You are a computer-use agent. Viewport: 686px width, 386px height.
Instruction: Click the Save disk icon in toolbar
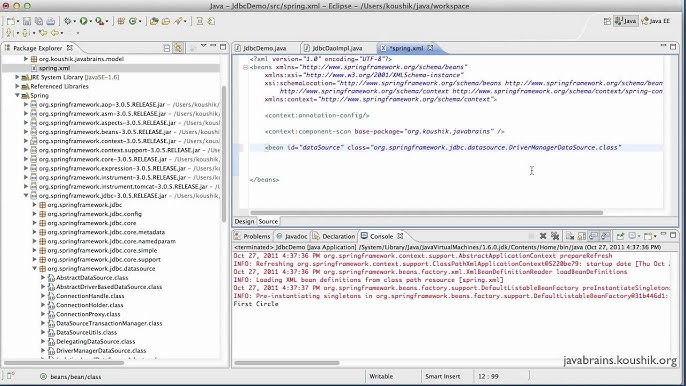click(x=27, y=21)
